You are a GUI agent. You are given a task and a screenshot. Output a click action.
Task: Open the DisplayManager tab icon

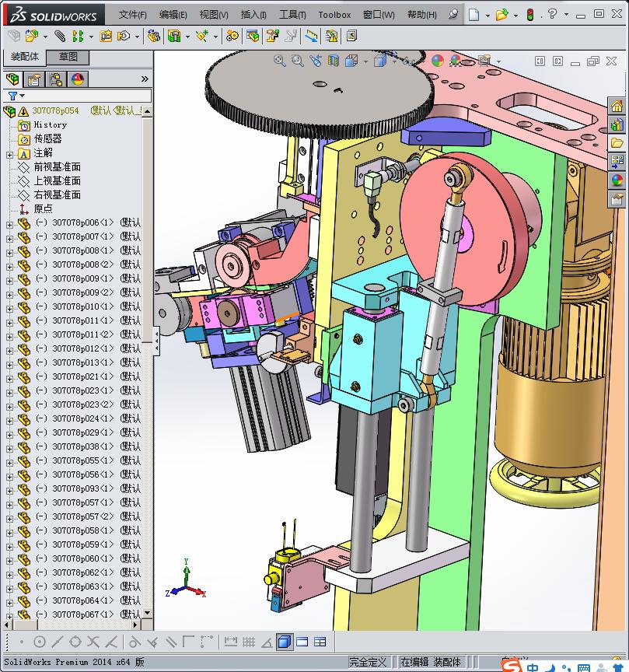click(78, 79)
